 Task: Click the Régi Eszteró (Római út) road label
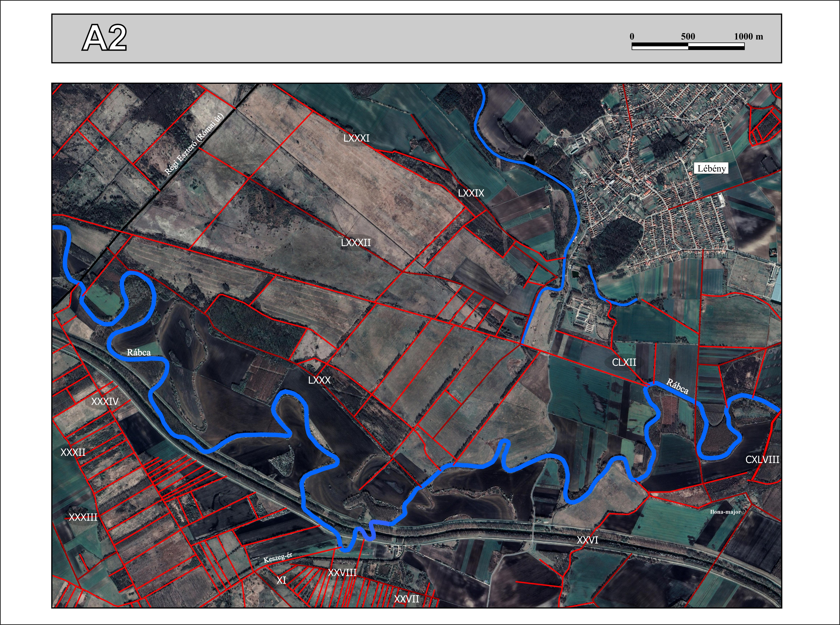coord(194,144)
